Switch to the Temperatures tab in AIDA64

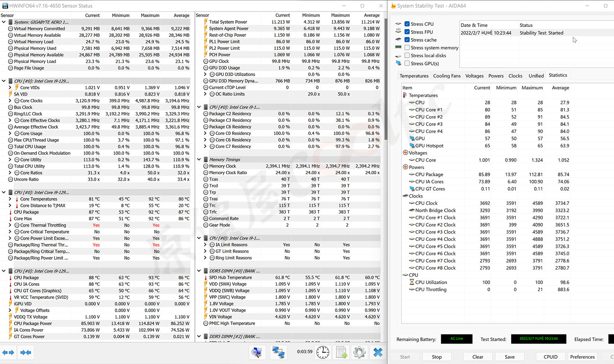point(414,76)
